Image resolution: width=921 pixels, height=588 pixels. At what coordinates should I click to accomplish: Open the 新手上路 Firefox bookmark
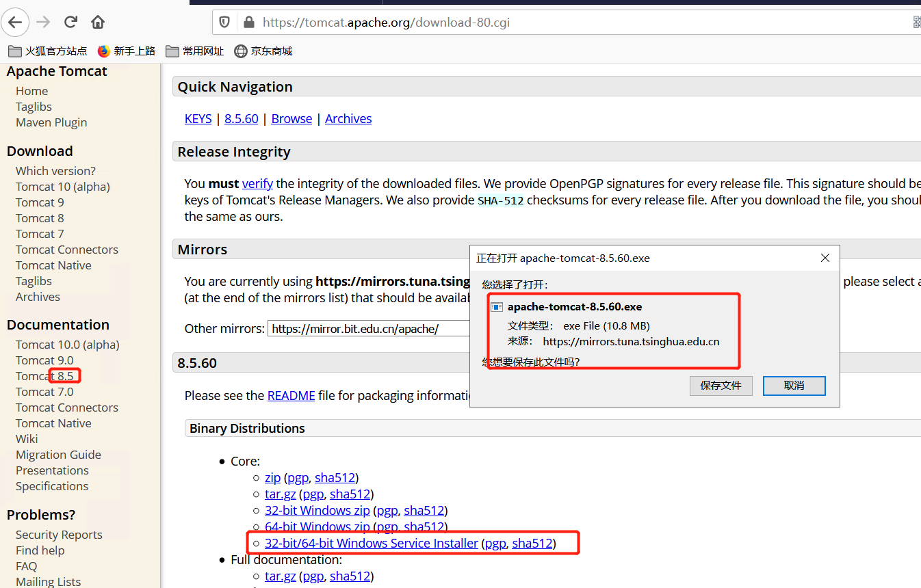click(x=127, y=51)
